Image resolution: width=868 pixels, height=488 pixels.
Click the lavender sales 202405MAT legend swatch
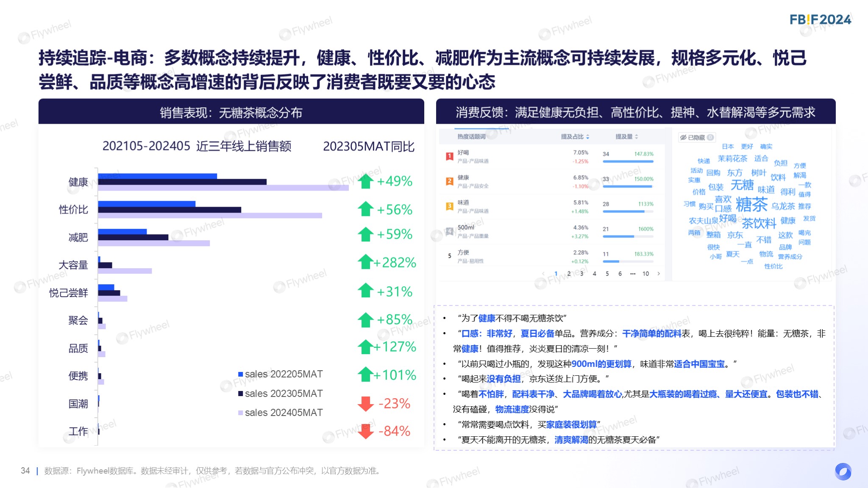point(240,413)
